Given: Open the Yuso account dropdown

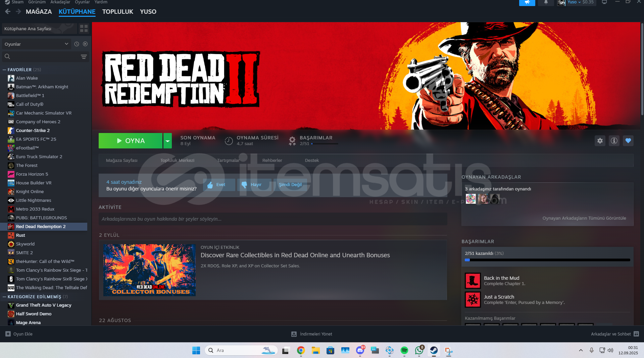Looking at the screenshot, I should (574, 2).
